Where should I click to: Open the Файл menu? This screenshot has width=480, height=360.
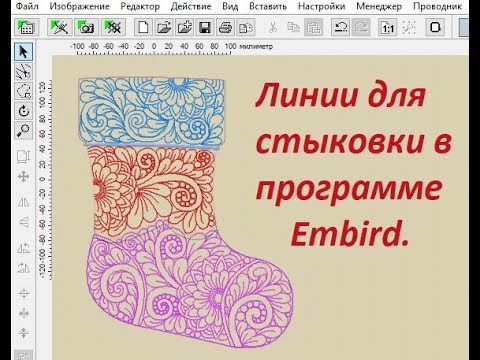pyautogui.click(x=27, y=6)
